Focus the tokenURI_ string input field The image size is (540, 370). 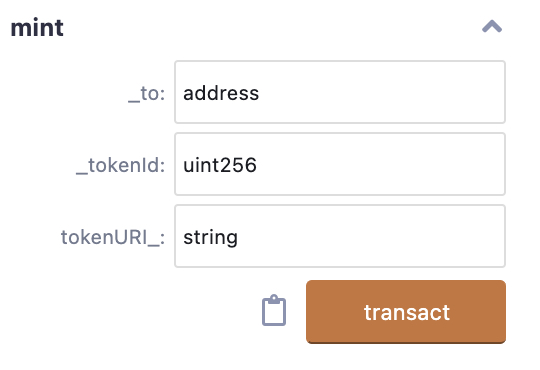tap(340, 236)
